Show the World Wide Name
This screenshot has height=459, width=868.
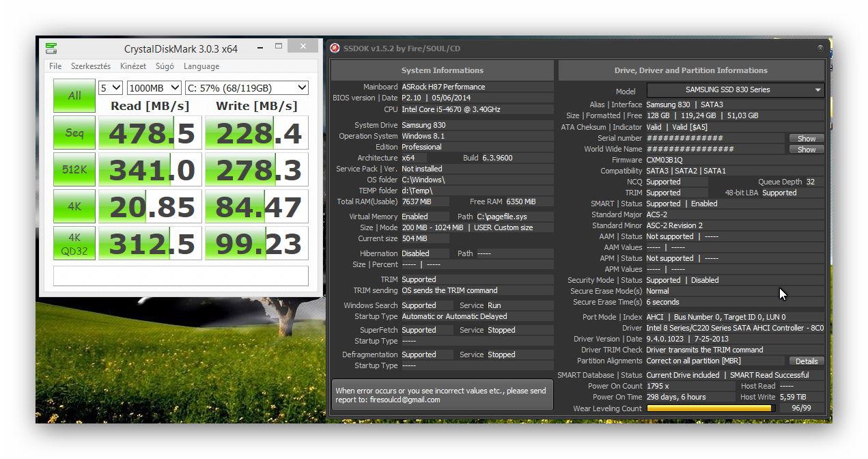(x=807, y=149)
